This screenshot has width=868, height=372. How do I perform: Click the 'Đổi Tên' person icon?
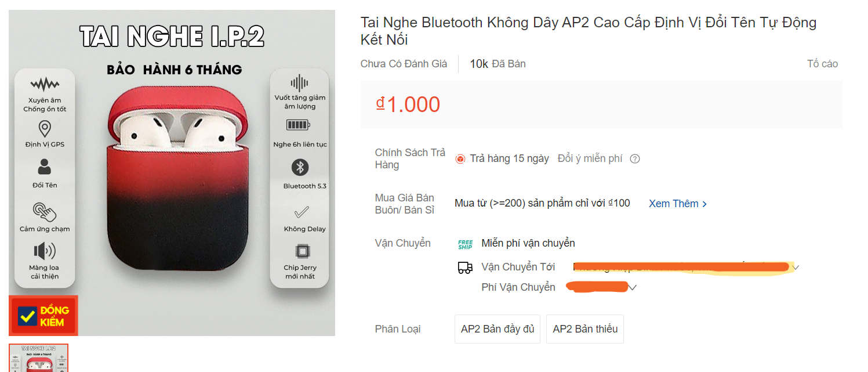(x=45, y=167)
